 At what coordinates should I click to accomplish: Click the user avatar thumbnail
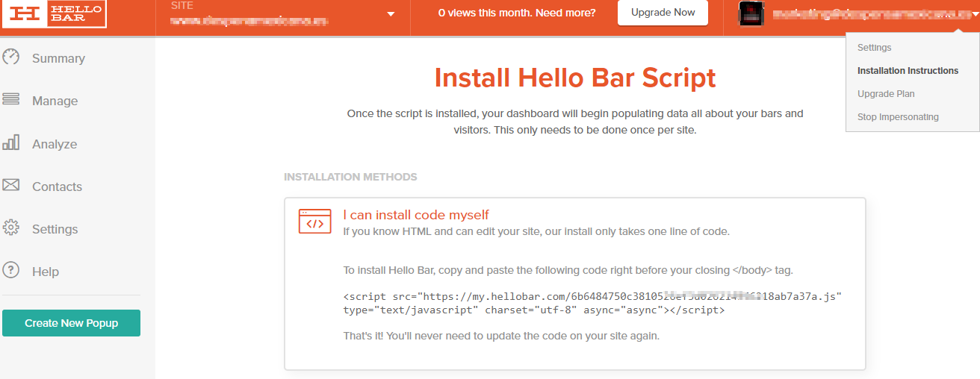751,13
